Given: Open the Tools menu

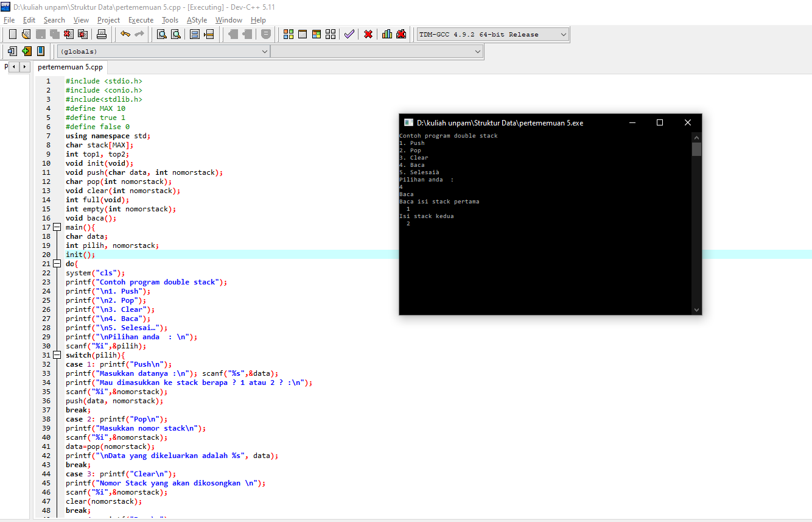Looking at the screenshot, I should coord(170,20).
